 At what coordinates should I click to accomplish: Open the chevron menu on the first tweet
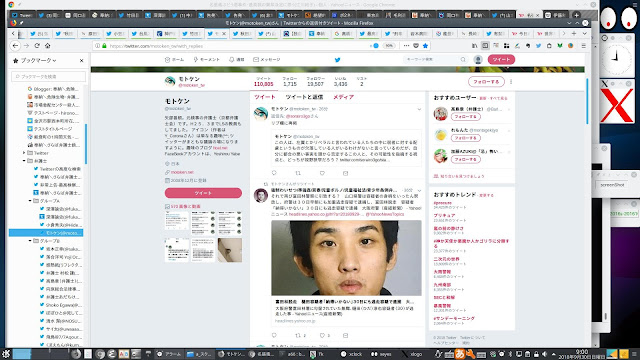(x=419, y=109)
